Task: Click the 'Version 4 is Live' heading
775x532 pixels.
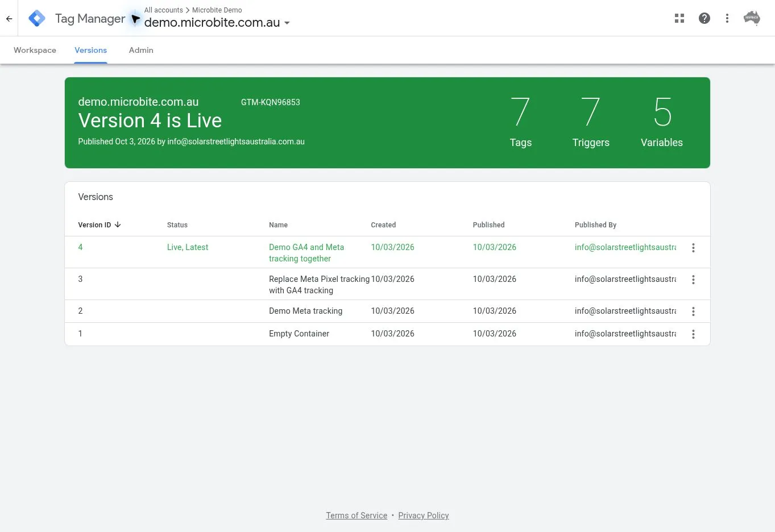Action: tap(150, 120)
